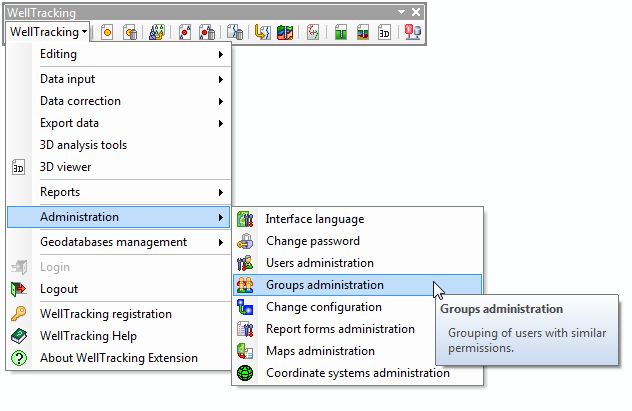Click the colored geological layers toolbar icon
Screen dimensions: 632x411
tap(285, 32)
